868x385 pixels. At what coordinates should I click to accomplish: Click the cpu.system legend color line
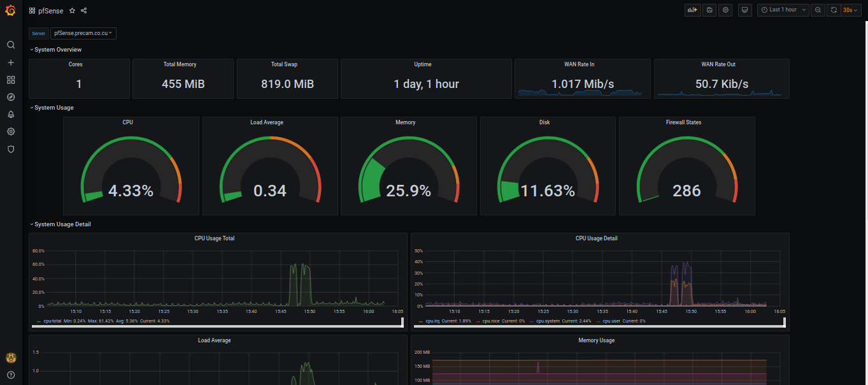531,321
